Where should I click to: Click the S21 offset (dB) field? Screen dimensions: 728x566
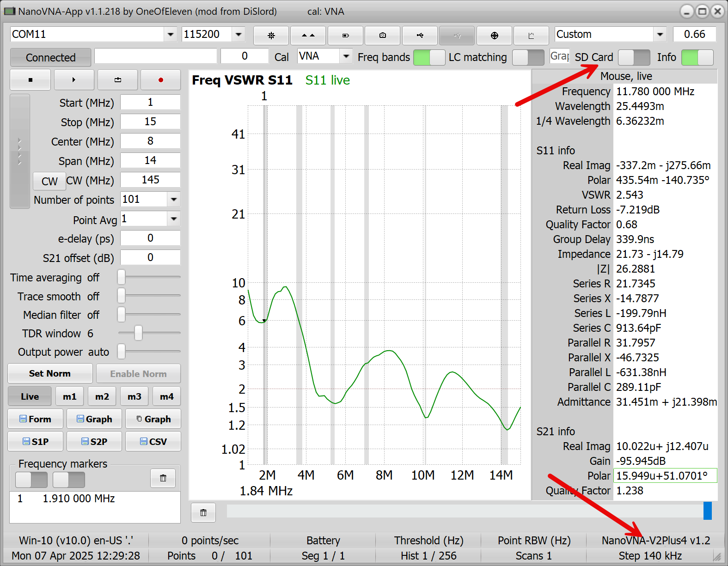click(150, 257)
